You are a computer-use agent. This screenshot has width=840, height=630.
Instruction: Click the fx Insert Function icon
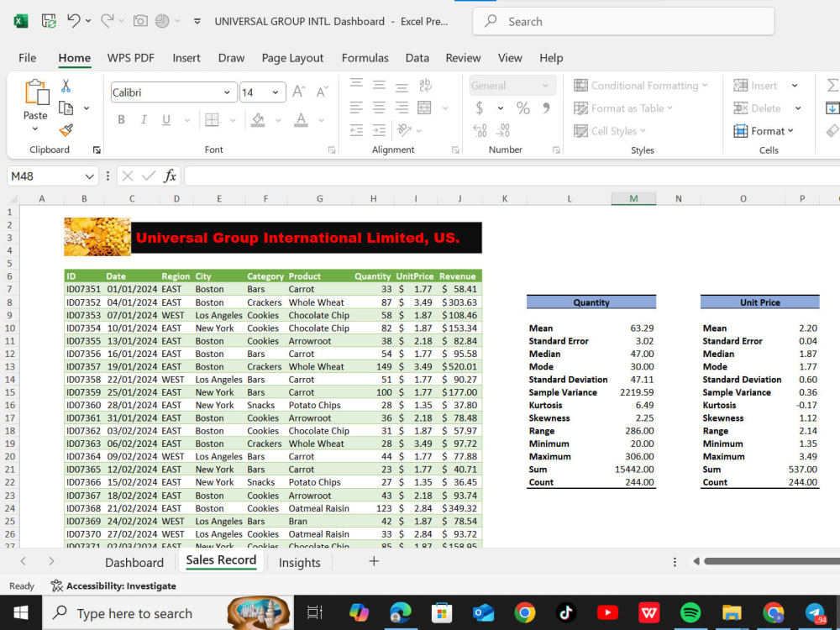pos(170,176)
